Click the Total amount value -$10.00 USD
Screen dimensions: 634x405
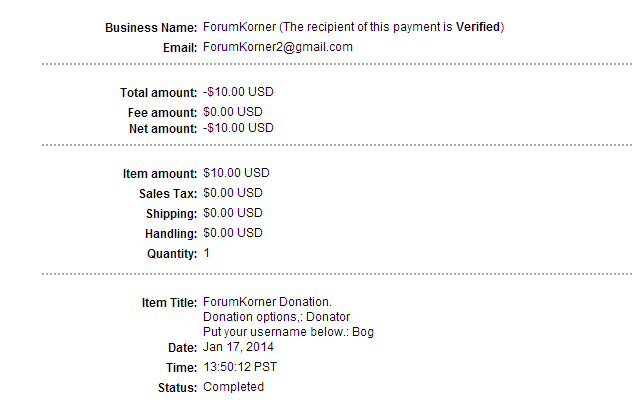coord(238,93)
